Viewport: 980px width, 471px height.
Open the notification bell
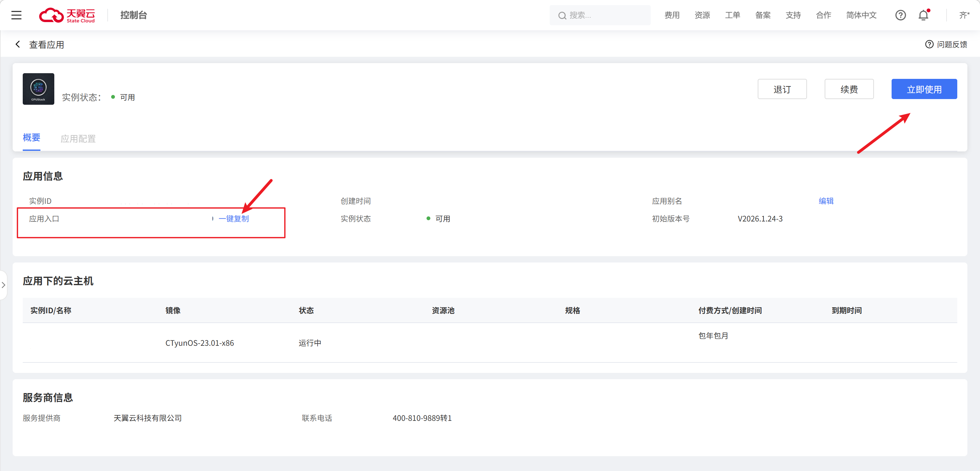[x=923, y=15]
